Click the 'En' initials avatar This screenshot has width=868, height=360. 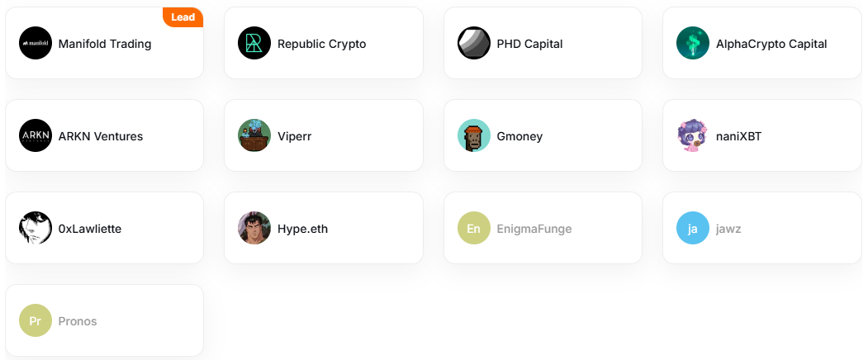474,228
